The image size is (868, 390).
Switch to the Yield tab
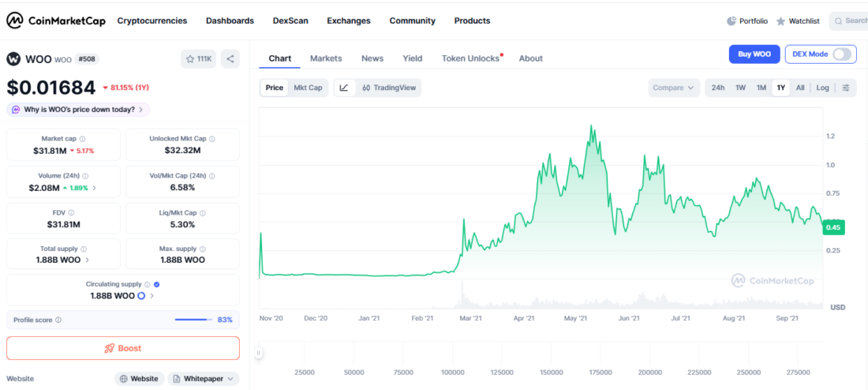coord(413,58)
